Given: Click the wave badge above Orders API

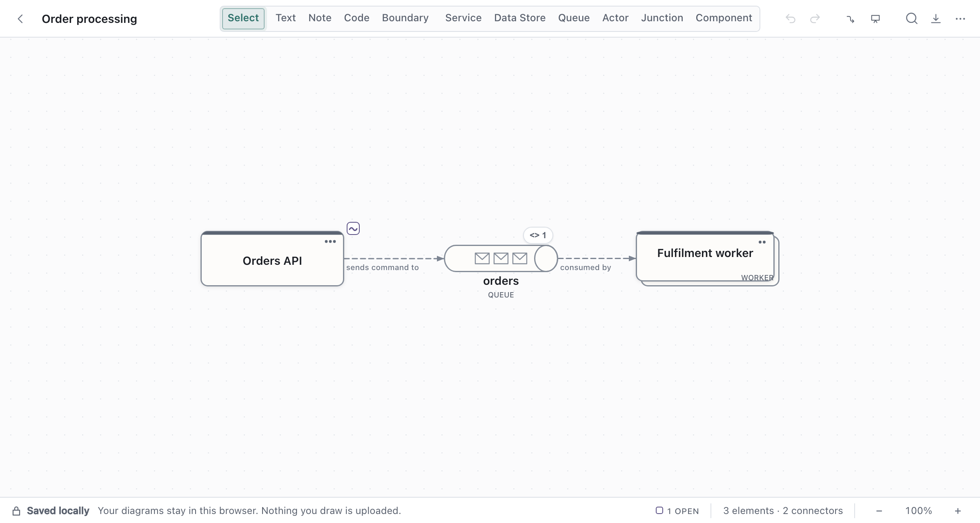Looking at the screenshot, I should [353, 228].
